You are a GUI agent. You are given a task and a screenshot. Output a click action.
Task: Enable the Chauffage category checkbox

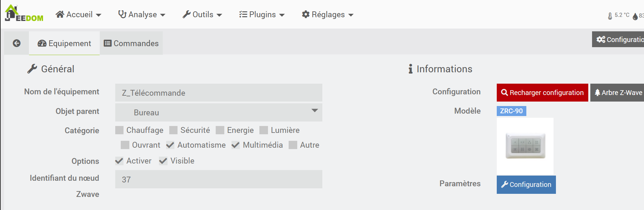pyautogui.click(x=119, y=130)
